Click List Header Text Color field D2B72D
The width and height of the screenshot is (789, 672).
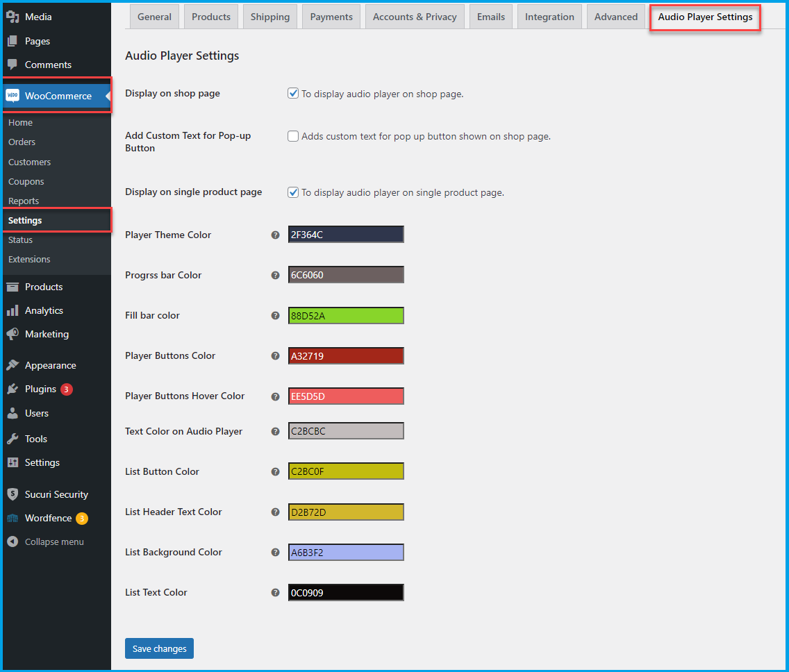point(346,512)
